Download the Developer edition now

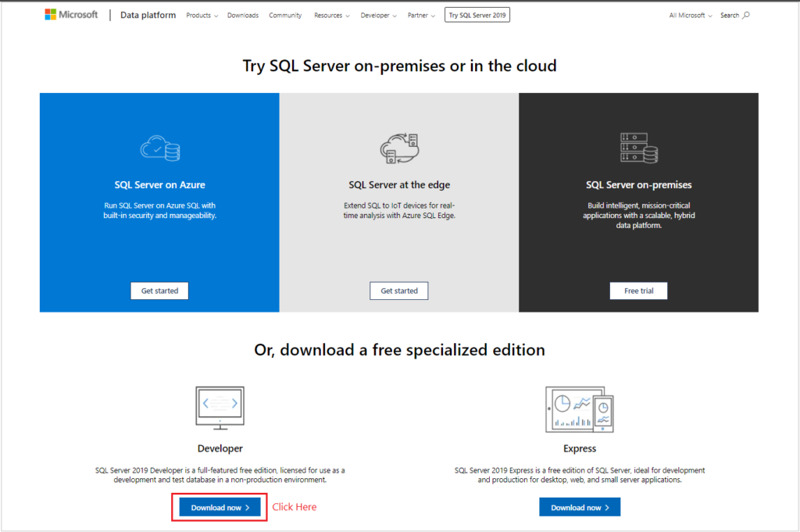pyautogui.click(x=220, y=508)
